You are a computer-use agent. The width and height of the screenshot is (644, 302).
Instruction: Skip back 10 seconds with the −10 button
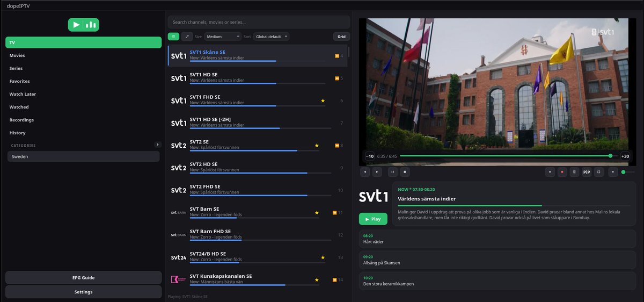(x=370, y=156)
